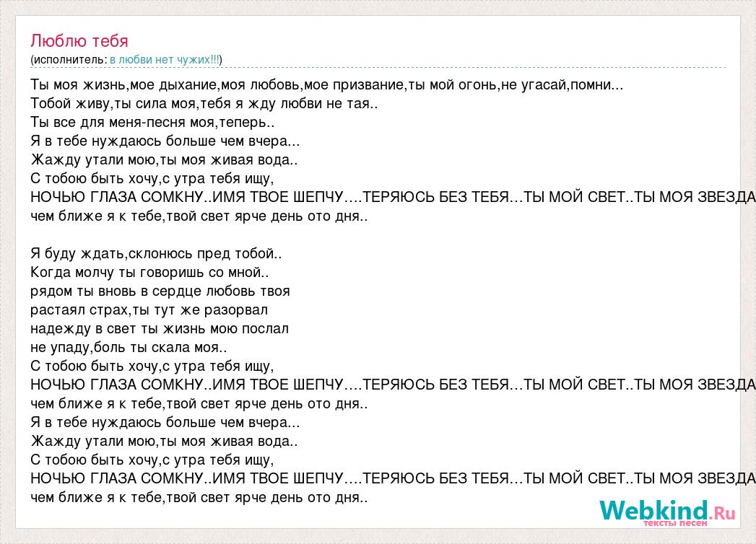Click the line "Ты все для меня-песня моя,теперь.."

(x=152, y=123)
